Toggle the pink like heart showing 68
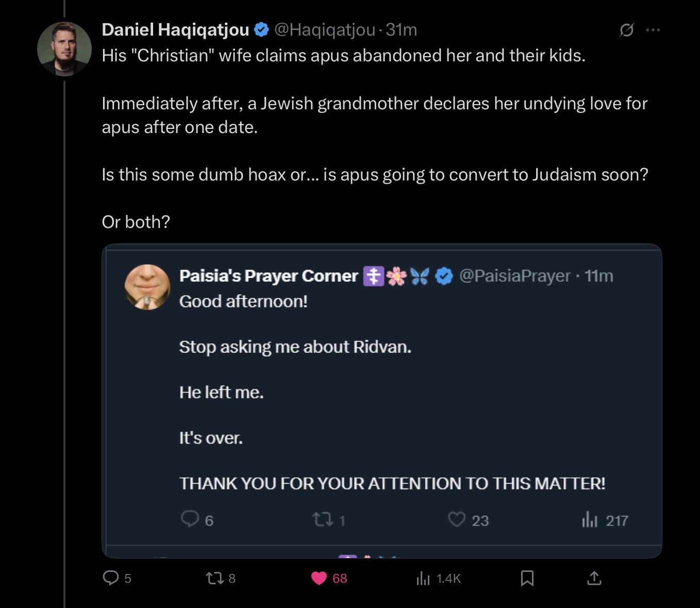 [319, 578]
